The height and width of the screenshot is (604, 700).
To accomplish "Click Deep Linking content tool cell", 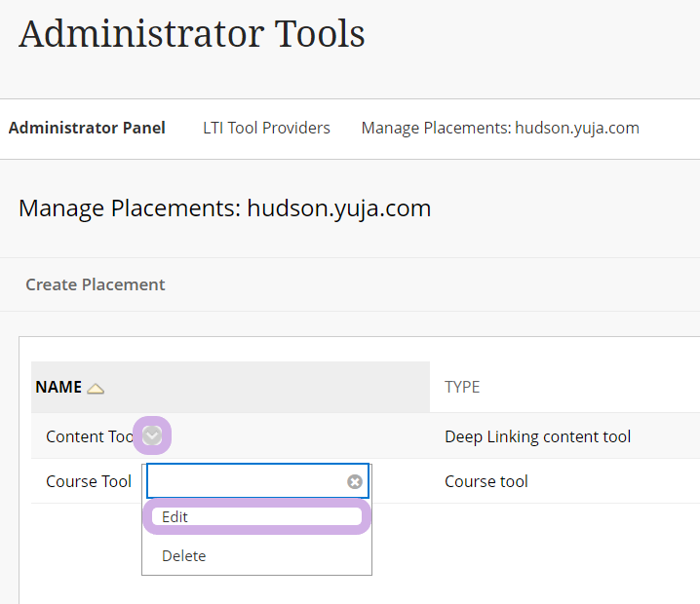I will click(x=537, y=436).
